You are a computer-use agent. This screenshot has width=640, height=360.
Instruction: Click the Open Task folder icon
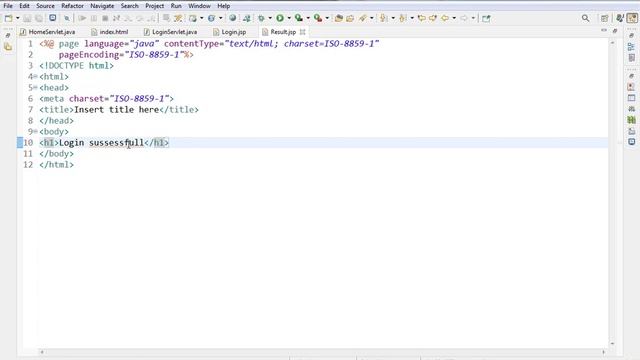(x=350, y=18)
